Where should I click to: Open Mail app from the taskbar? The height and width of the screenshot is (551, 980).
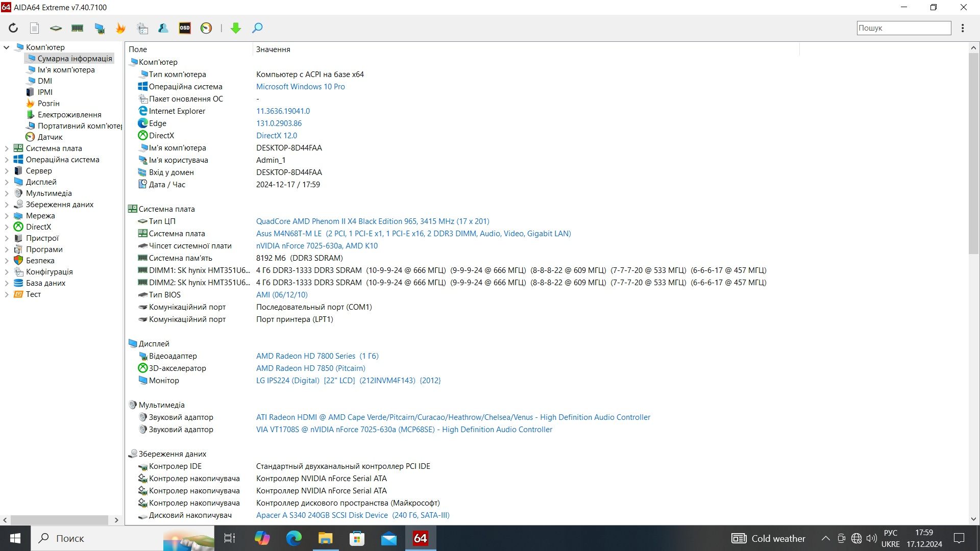[x=389, y=538]
